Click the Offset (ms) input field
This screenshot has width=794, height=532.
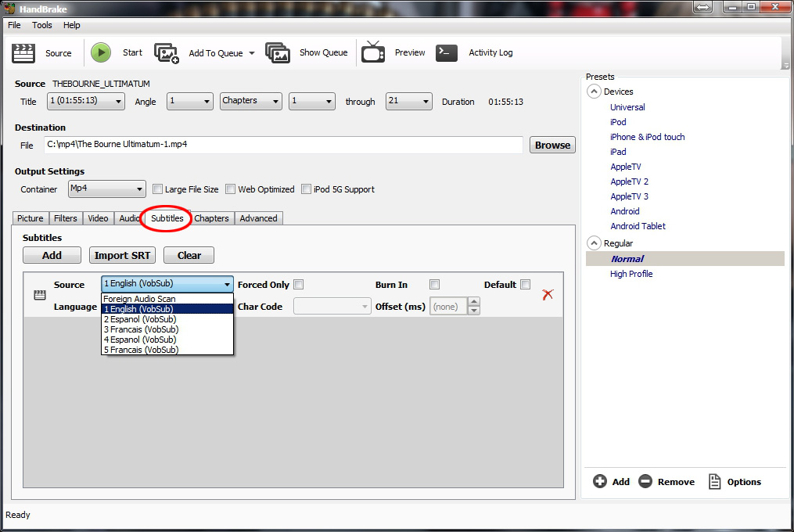pos(449,307)
